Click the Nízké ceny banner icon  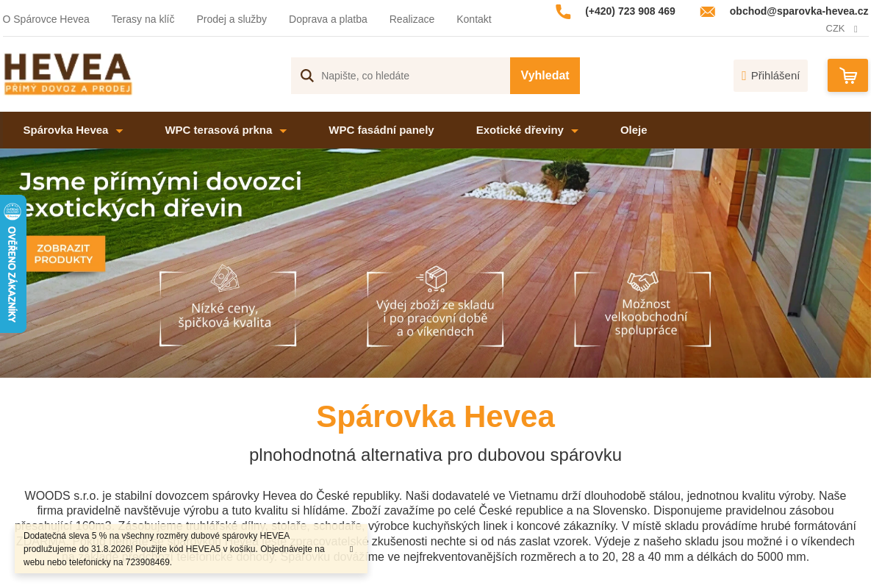pos(225,279)
